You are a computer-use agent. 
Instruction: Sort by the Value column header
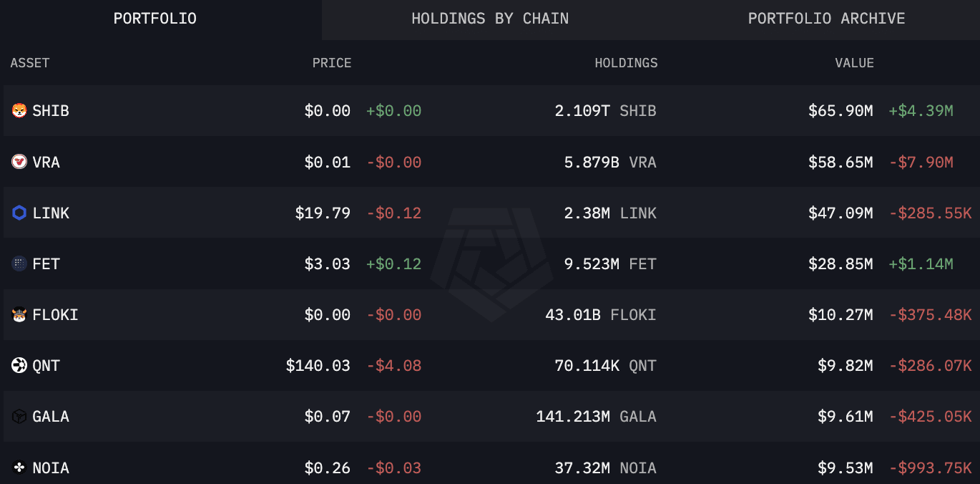(854, 63)
